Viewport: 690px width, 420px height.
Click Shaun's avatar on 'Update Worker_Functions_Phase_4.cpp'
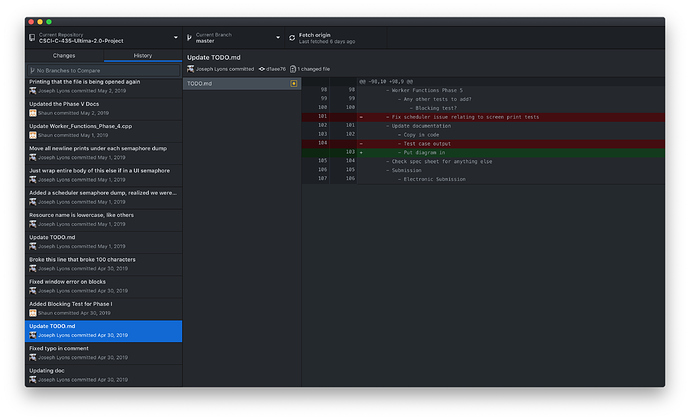coord(33,135)
